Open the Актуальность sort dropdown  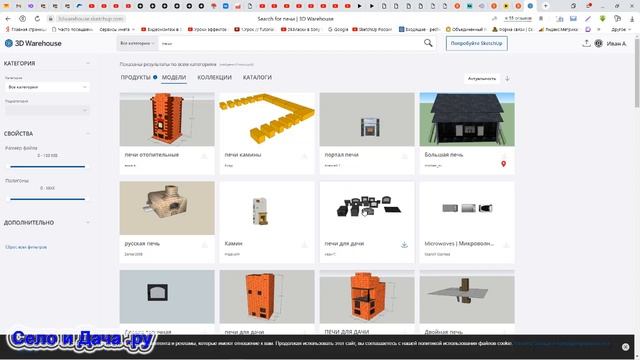(x=482, y=78)
